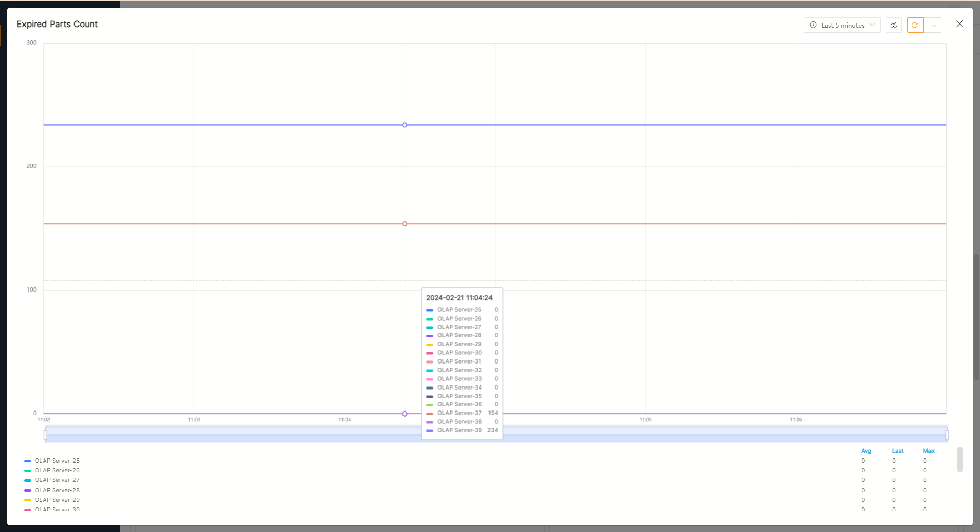Click the clock icon in time selector
The image size is (980, 532).
[813, 25]
